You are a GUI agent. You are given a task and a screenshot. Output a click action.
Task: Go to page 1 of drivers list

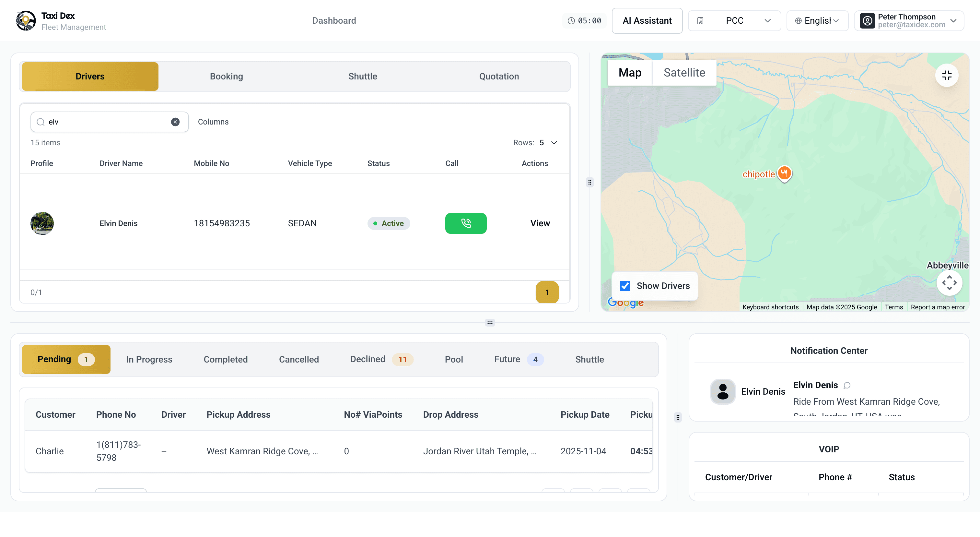[547, 292]
